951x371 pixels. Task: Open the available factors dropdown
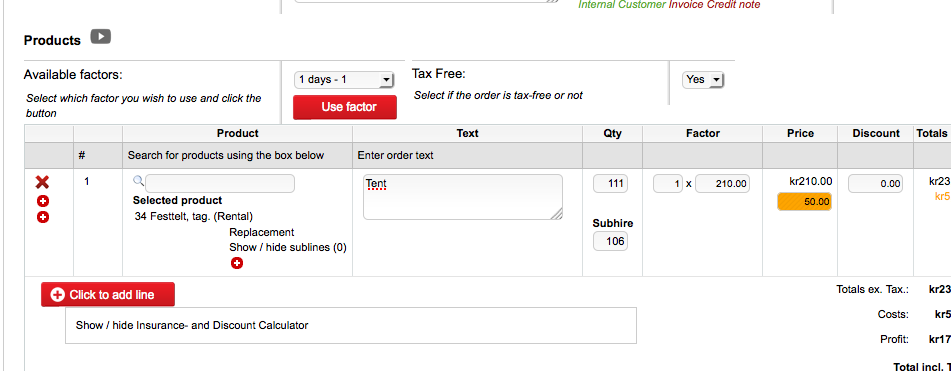click(344, 79)
